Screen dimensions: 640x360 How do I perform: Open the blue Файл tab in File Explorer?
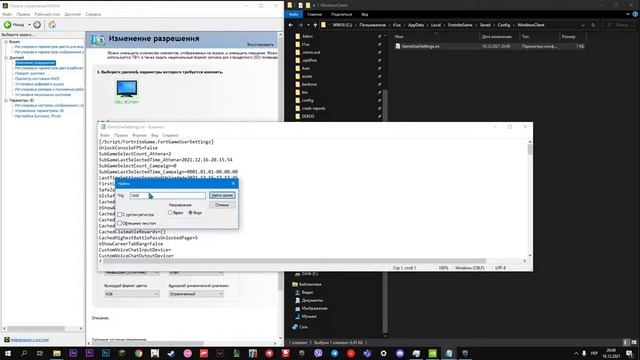click(293, 14)
